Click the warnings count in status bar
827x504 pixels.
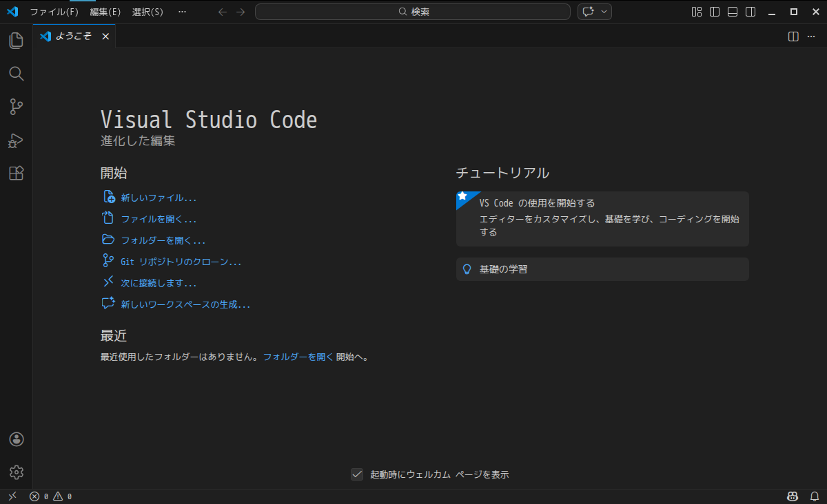tap(63, 496)
